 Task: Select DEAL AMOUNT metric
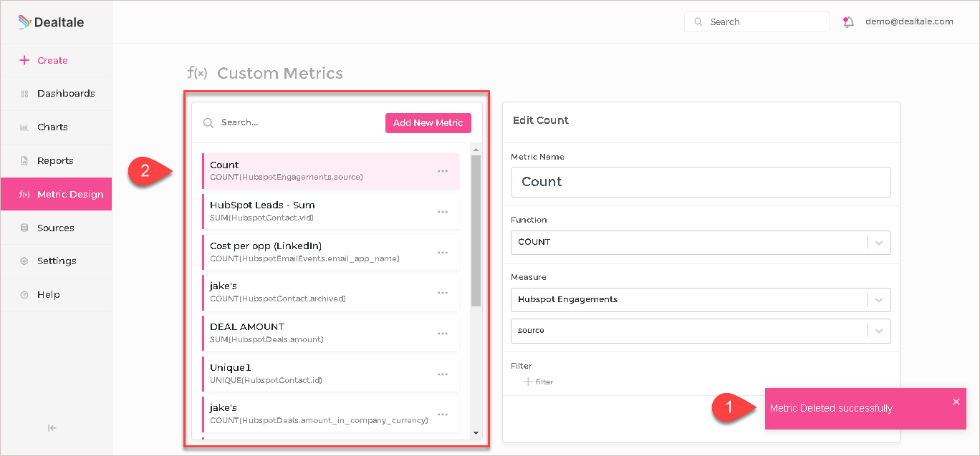coord(330,333)
